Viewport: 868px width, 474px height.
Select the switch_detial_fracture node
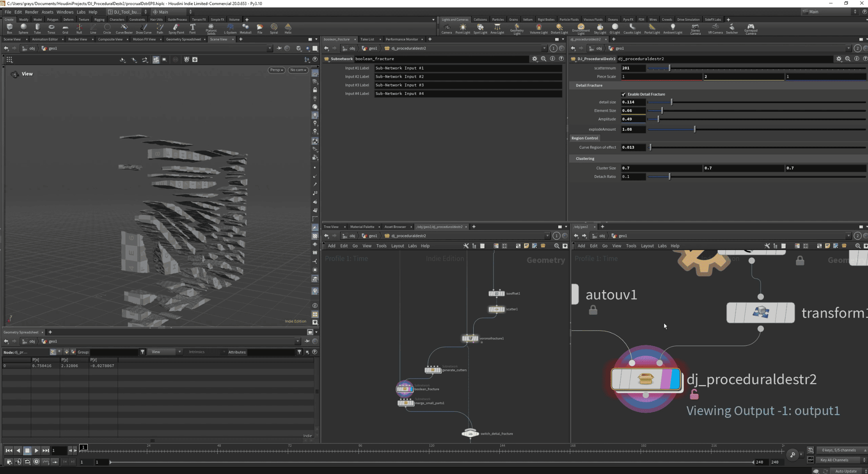tap(470, 433)
